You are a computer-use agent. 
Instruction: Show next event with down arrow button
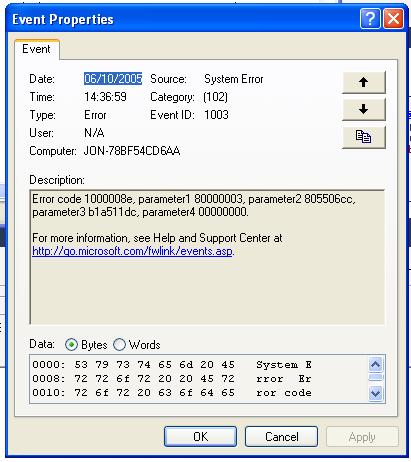[364, 109]
